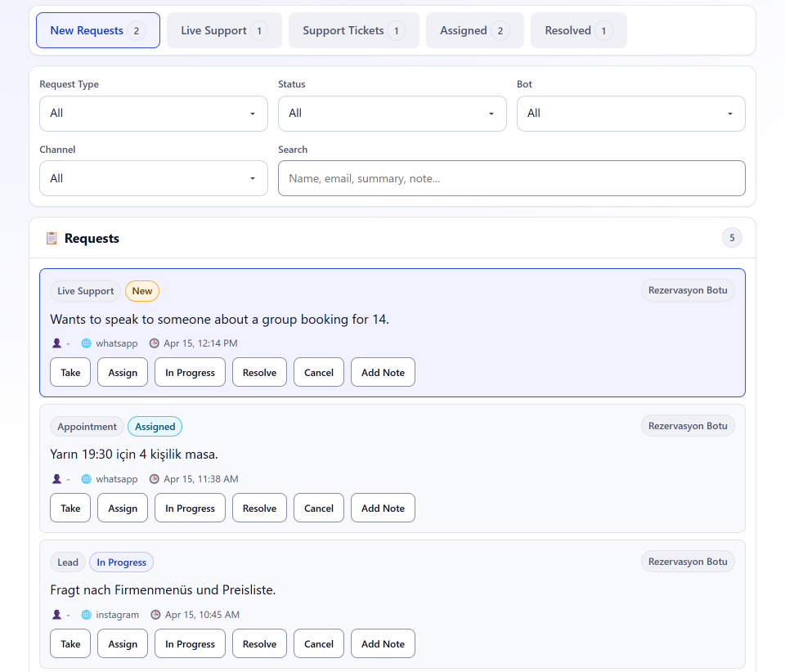Open the Resolved tab
Image resolution: width=785 pixels, height=672 pixels.
tap(578, 30)
